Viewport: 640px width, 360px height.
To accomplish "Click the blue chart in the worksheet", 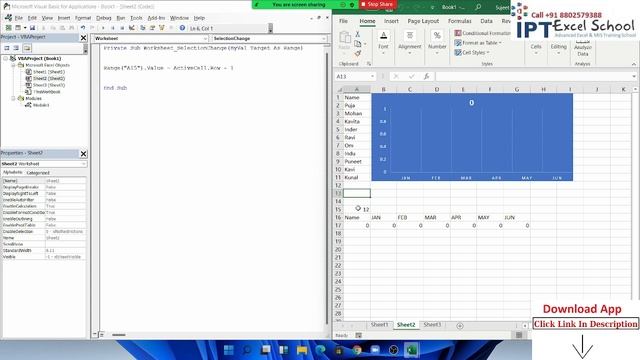I will point(472,137).
